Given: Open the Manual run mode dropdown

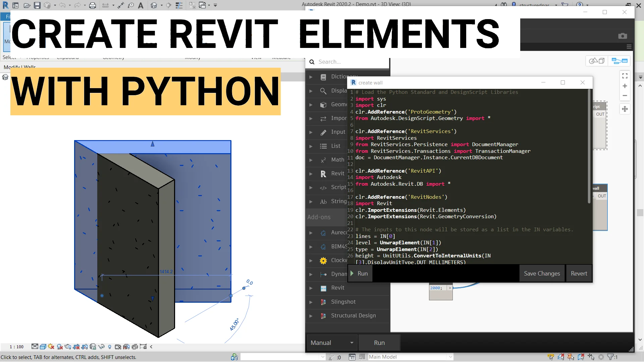Looking at the screenshot, I should (332, 343).
